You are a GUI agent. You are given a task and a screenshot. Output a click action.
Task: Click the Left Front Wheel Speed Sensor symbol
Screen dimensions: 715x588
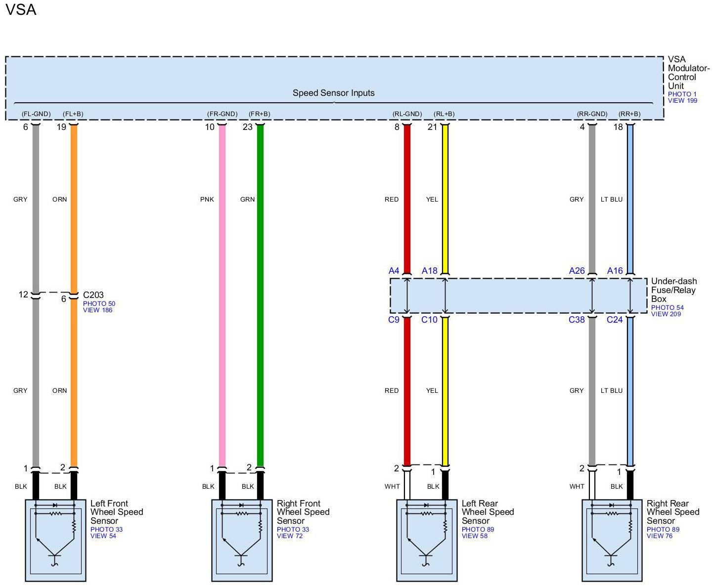[x=55, y=540]
